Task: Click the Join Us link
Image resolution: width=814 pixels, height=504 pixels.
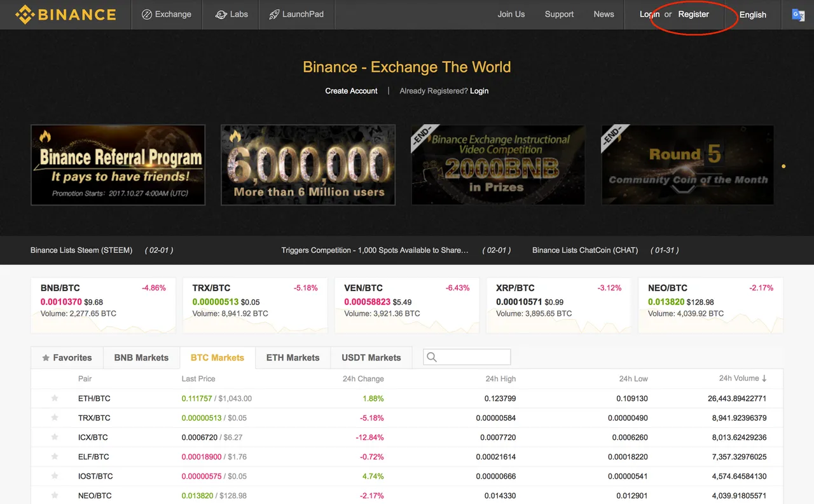Action: (x=511, y=14)
